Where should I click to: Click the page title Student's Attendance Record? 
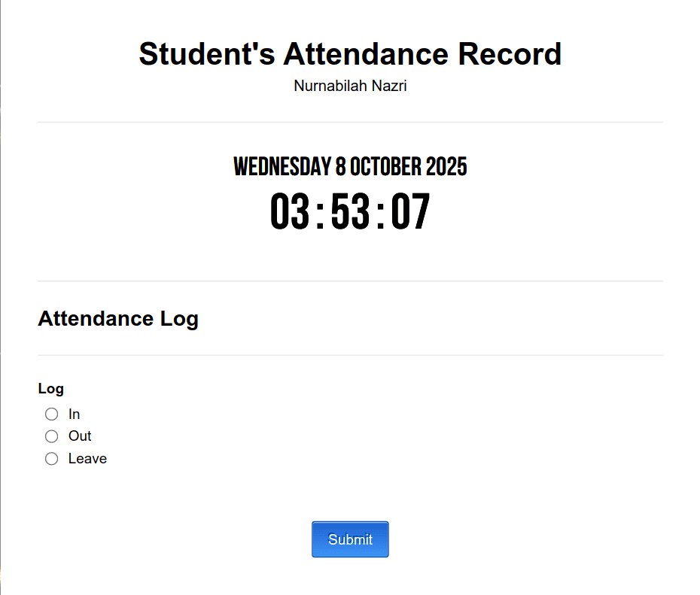tap(350, 53)
